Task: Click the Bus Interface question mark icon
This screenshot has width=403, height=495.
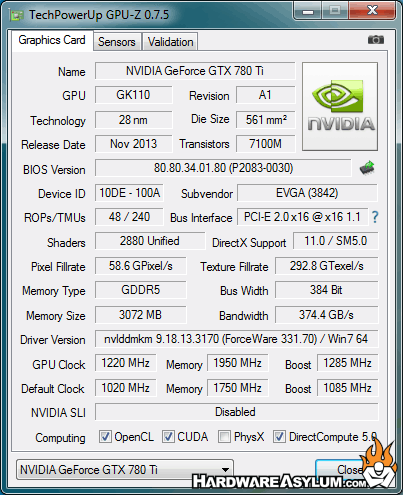Action: click(375, 217)
